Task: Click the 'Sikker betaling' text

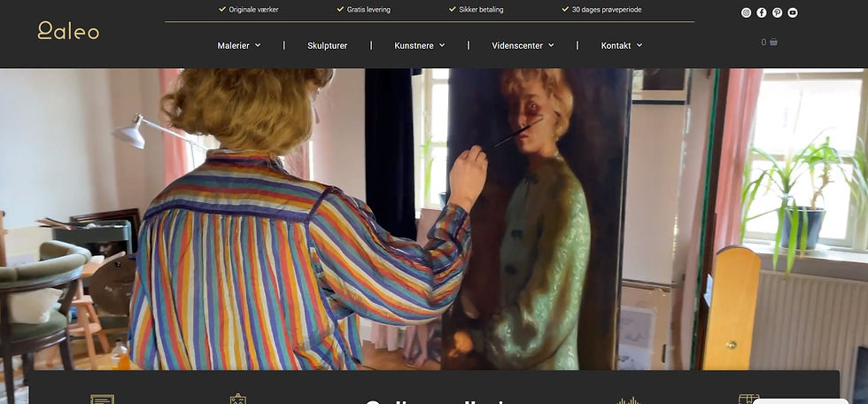Action: (481, 10)
